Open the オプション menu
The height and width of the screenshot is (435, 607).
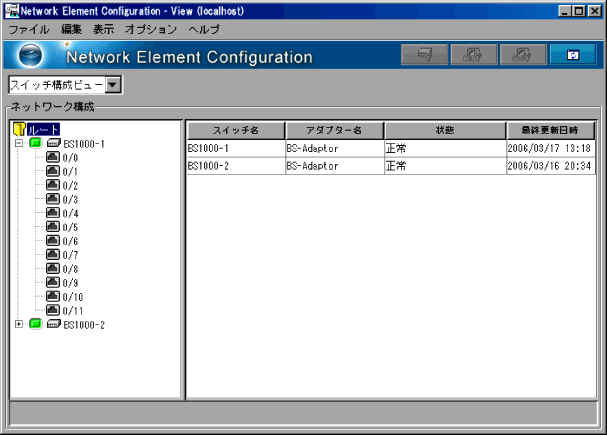(x=150, y=30)
